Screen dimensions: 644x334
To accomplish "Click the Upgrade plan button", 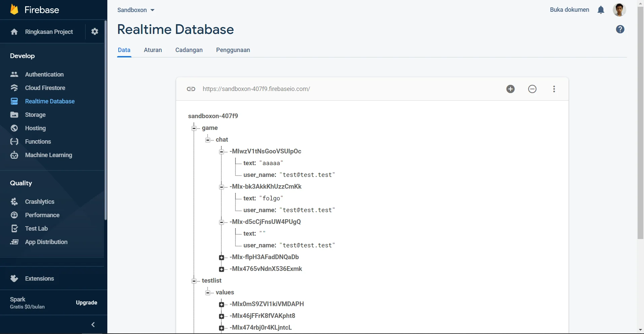I will [x=87, y=302].
